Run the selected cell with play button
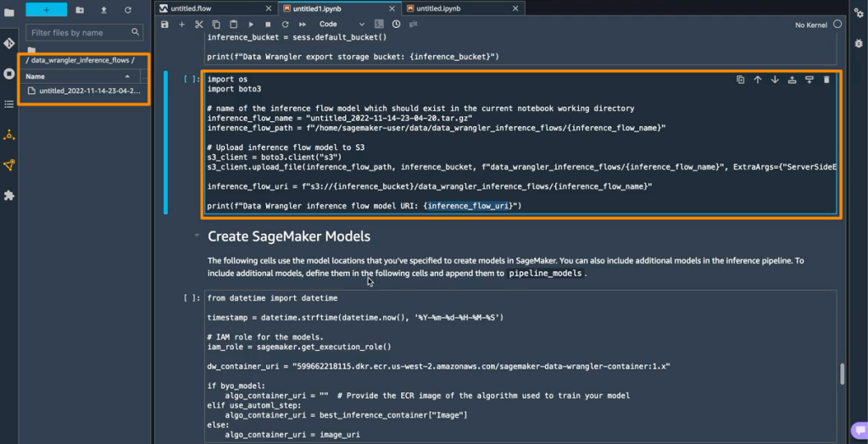868x444 pixels. (251, 25)
